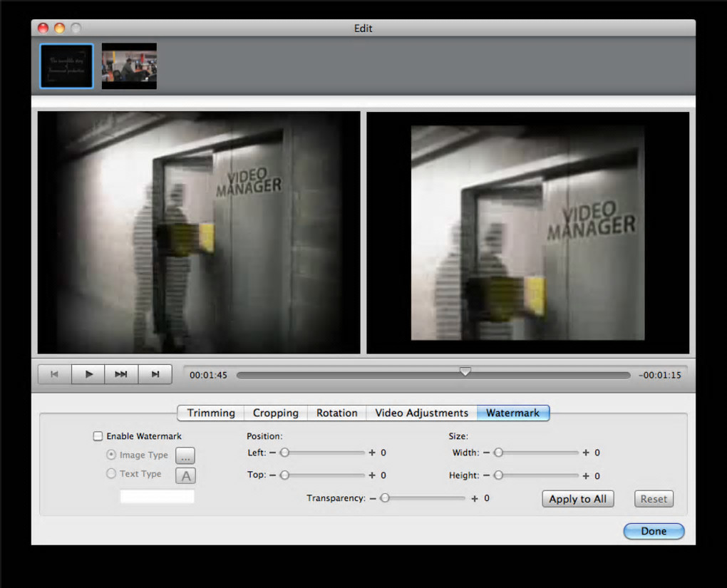Open the Video Adjustments tab
Screen dimensions: 727x588
[x=421, y=413]
